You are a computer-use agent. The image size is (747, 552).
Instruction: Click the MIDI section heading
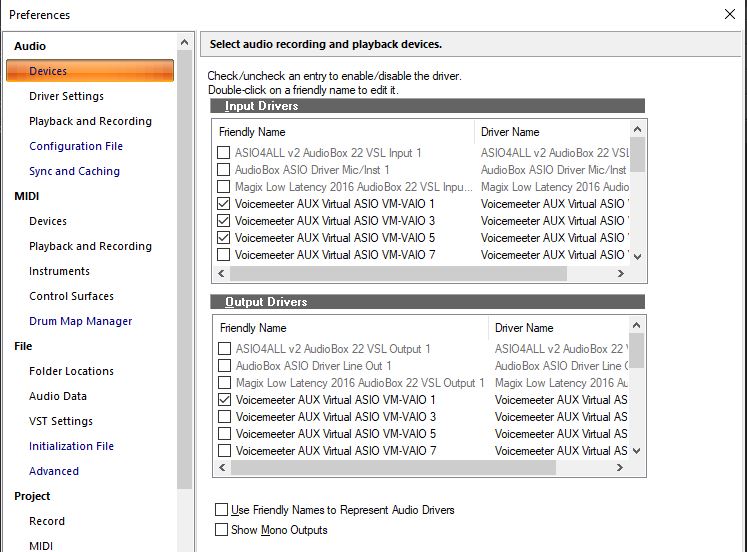27,196
